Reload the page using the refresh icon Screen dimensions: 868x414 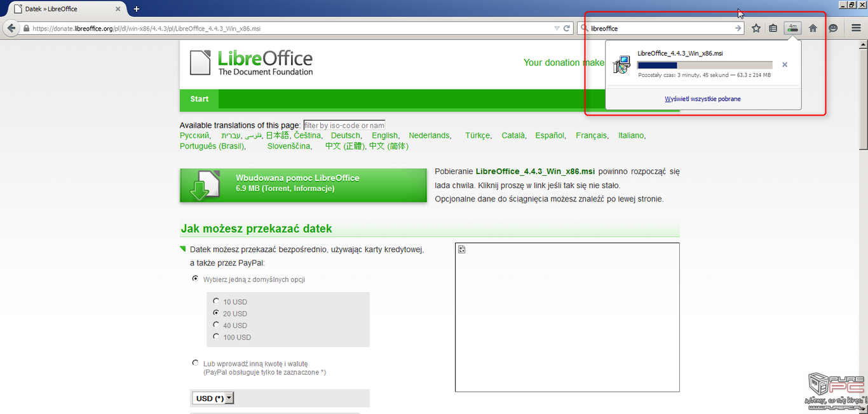(x=567, y=29)
